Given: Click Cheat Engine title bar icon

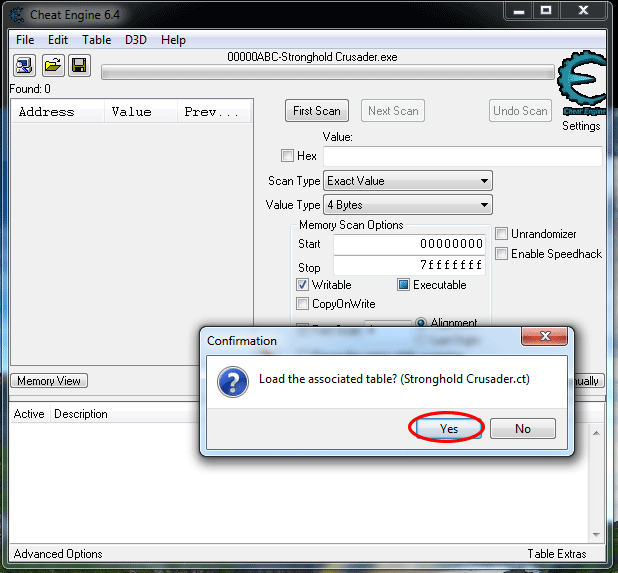Looking at the screenshot, I should click(17, 15).
